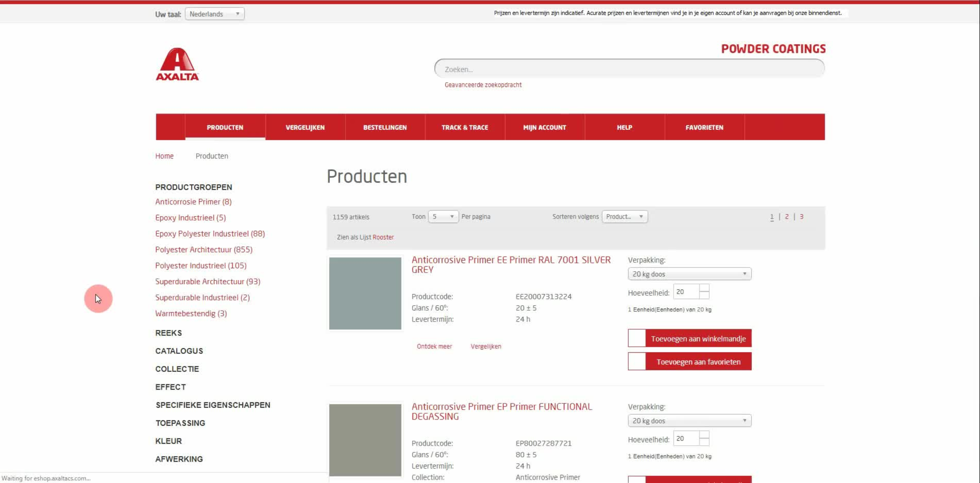
Task: Filter by Polyester Architectuur (855)
Action: click(x=204, y=249)
